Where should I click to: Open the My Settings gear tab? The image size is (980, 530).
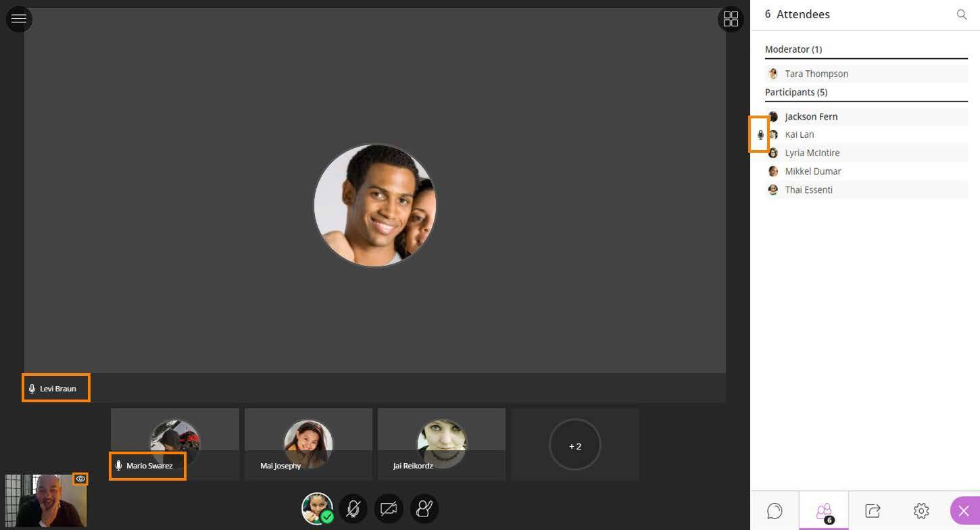coord(921,511)
